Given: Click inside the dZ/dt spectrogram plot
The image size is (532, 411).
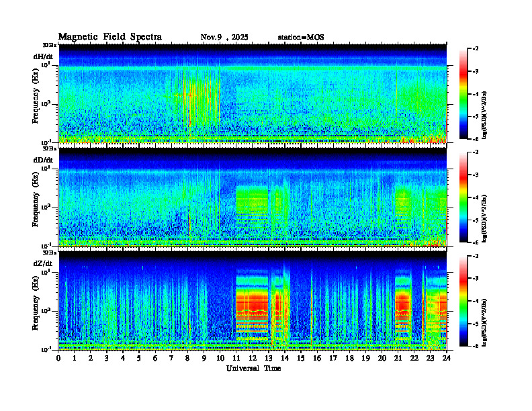Looking at the screenshot, I should [253, 301].
